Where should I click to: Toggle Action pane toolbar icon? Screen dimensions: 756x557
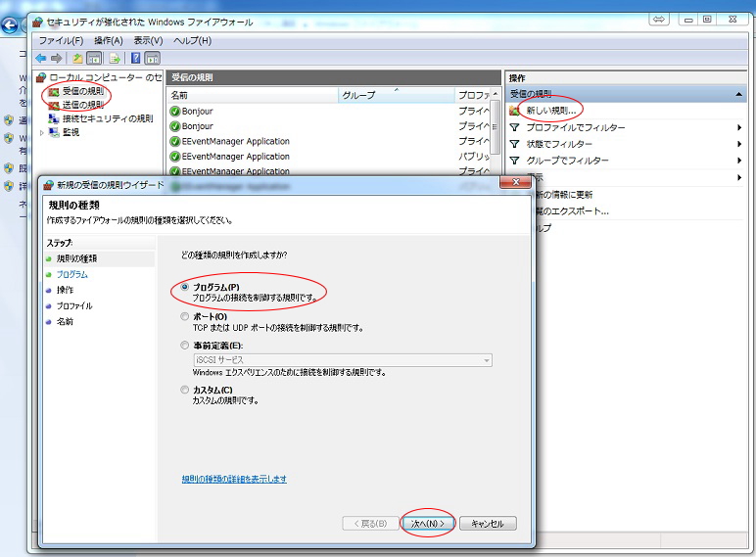tap(153, 59)
